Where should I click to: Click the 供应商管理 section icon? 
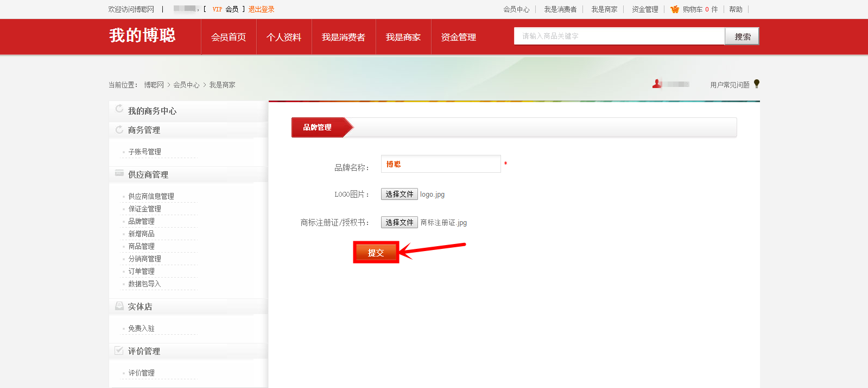click(119, 173)
